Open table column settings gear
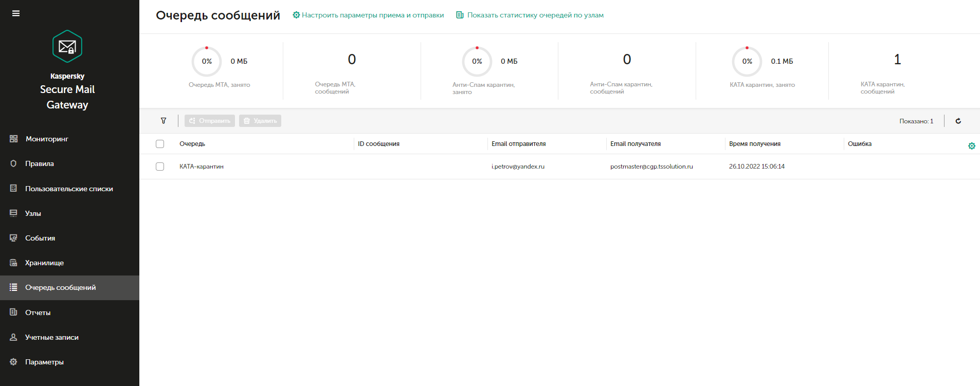The height and width of the screenshot is (386, 980). [972, 146]
